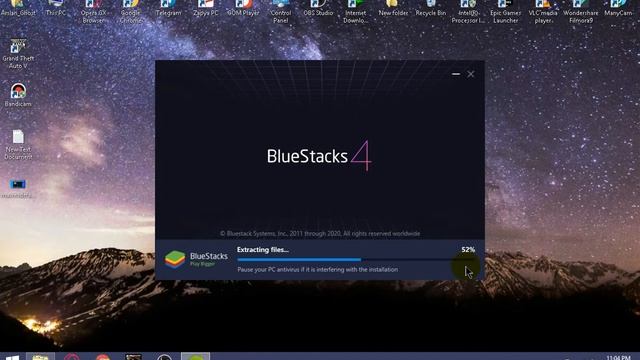Launch Opera GX Browser shortcut

93,11
